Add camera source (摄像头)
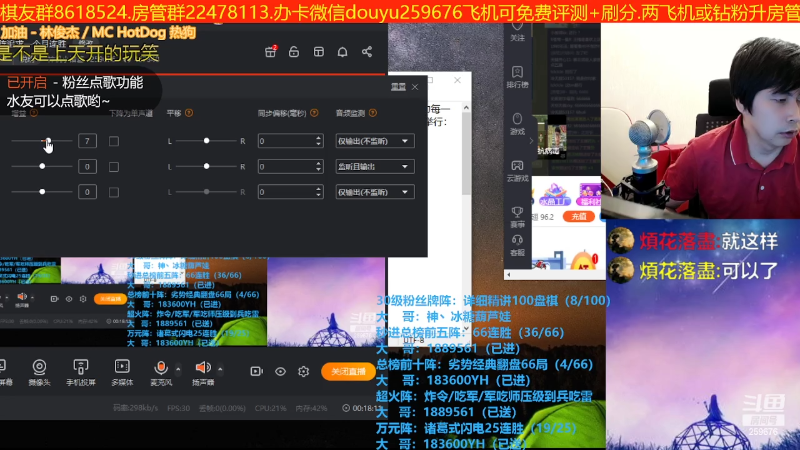This screenshot has width=800, height=450. coord(39,372)
